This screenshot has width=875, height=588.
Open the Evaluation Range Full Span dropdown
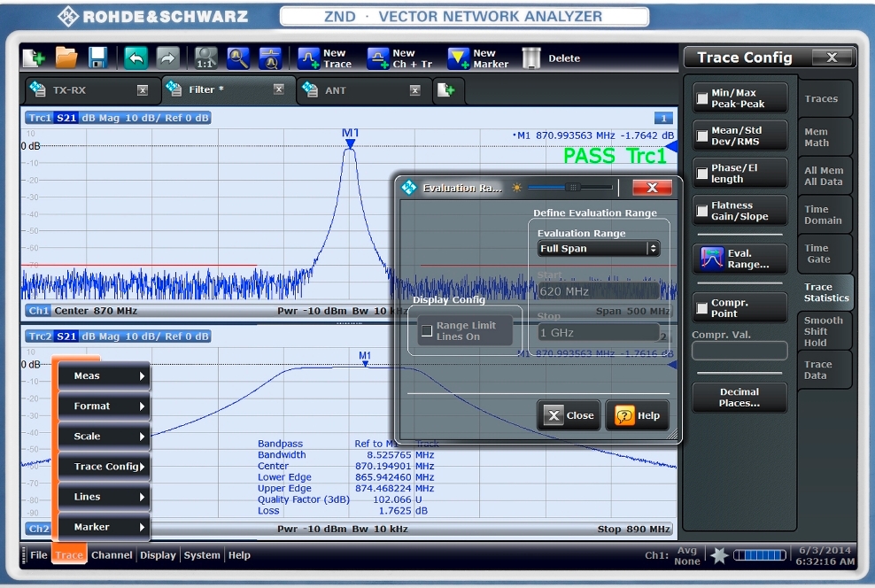click(599, 249)
